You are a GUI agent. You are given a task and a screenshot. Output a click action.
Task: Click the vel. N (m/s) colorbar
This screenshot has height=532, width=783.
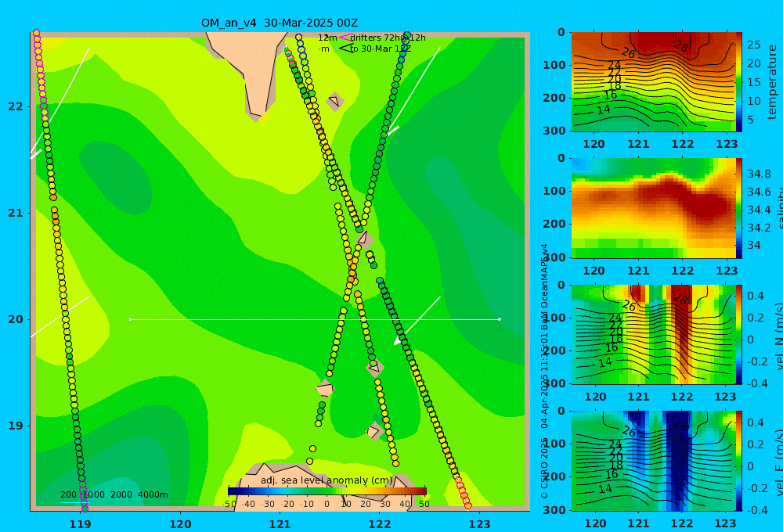739,334
